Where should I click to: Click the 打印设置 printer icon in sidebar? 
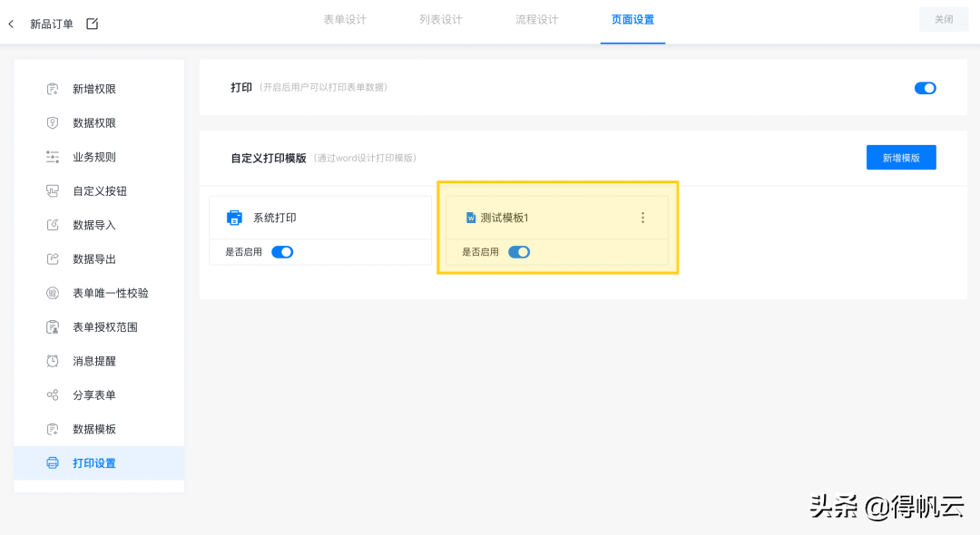(53, 463)
